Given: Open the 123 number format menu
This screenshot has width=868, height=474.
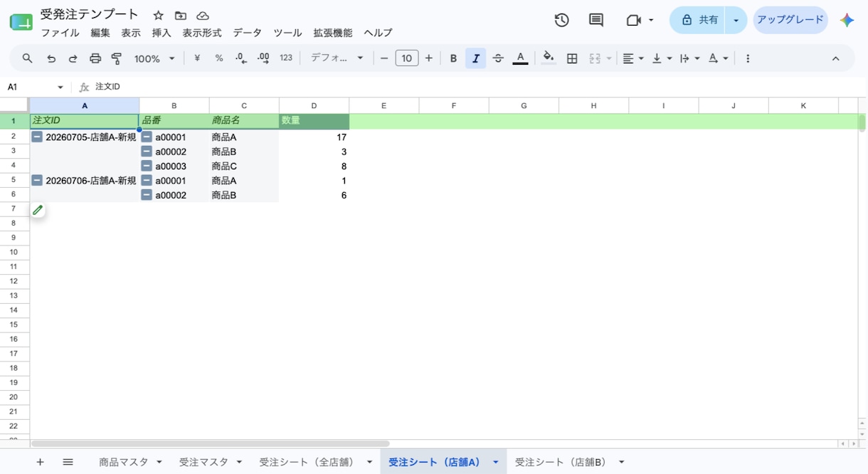Looking at the screenshot, I should tap(286, 58).
